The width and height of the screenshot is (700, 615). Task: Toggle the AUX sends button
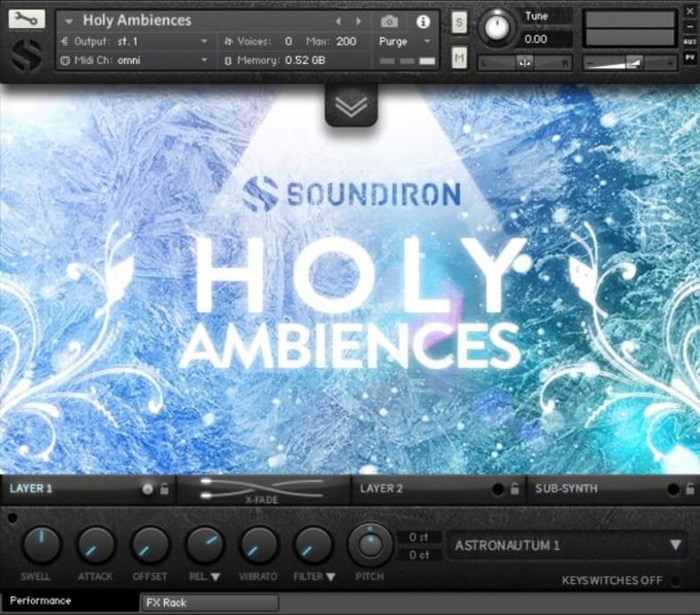[x=690, y=42]
